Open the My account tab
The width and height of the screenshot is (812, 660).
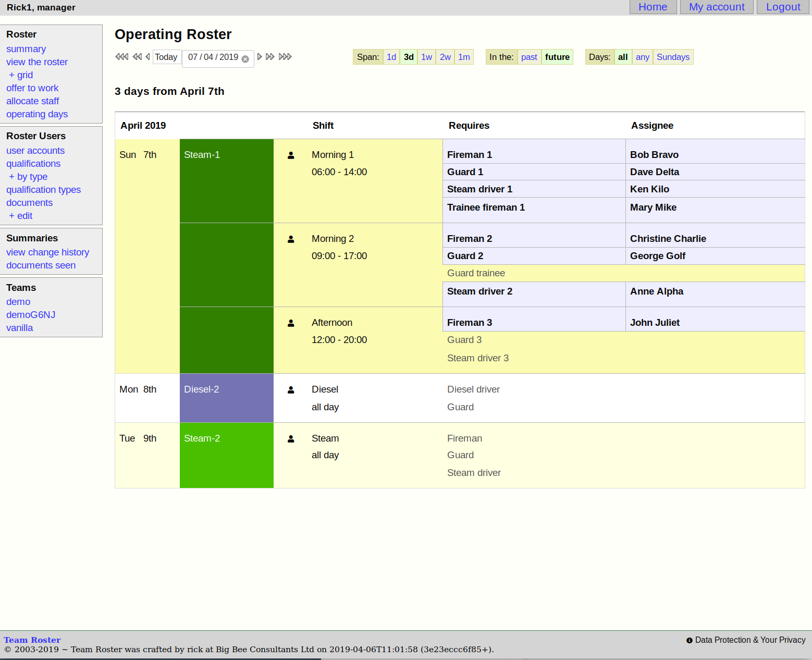tap(716, 7)
